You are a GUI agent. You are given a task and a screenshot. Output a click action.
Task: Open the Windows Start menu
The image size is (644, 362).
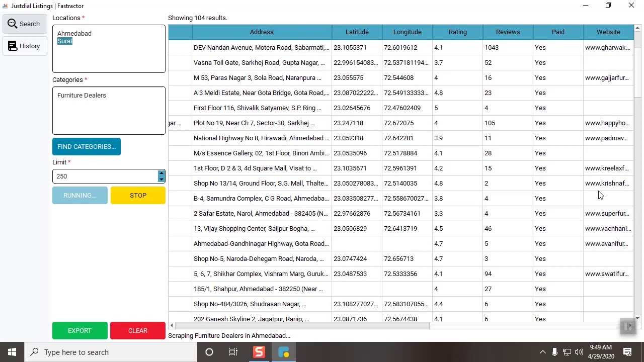tap(12, 352)
